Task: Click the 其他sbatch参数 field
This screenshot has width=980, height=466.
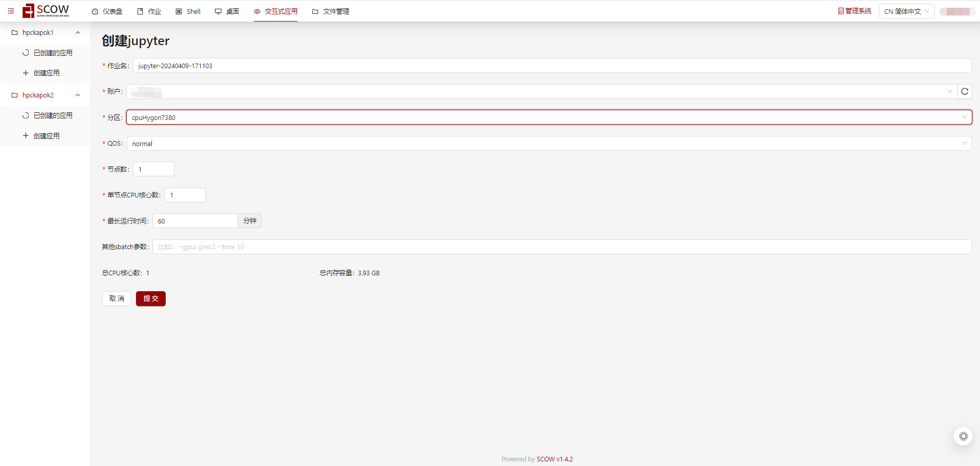Action: tap(562, 247)
